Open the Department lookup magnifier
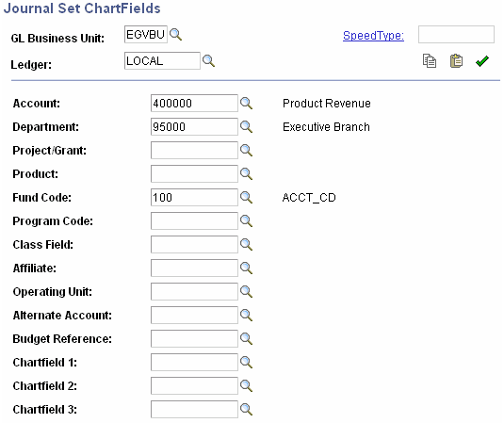The width and height of the screenshot is (504, 423). click(246, 126)
